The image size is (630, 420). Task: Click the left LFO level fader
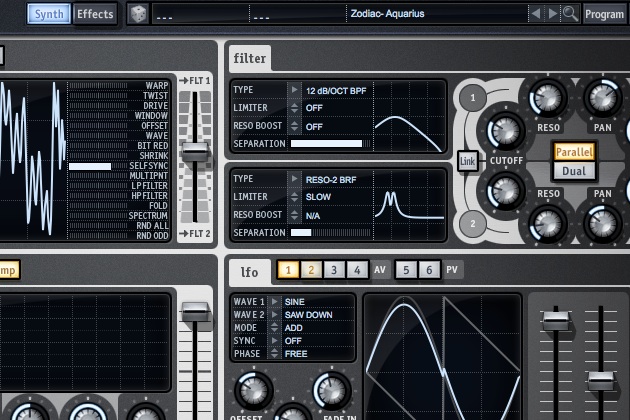point(556,321)
